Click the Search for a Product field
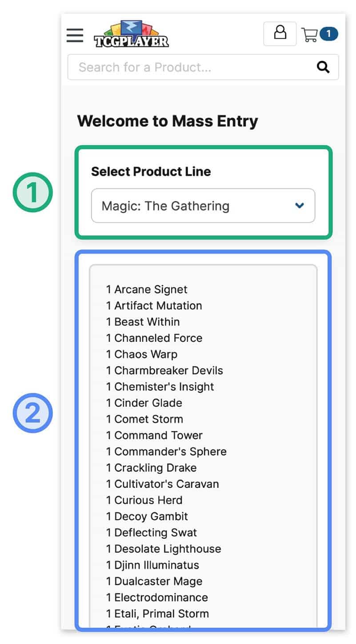Screen dimensions: 356x644 point(187,67)
